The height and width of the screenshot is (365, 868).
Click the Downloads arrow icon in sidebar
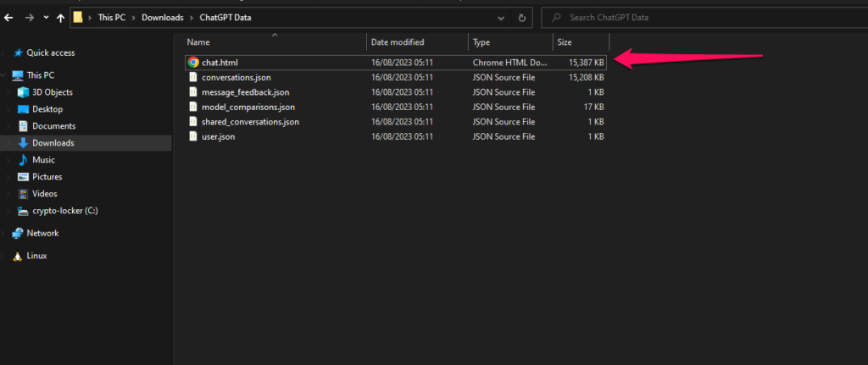23,143
